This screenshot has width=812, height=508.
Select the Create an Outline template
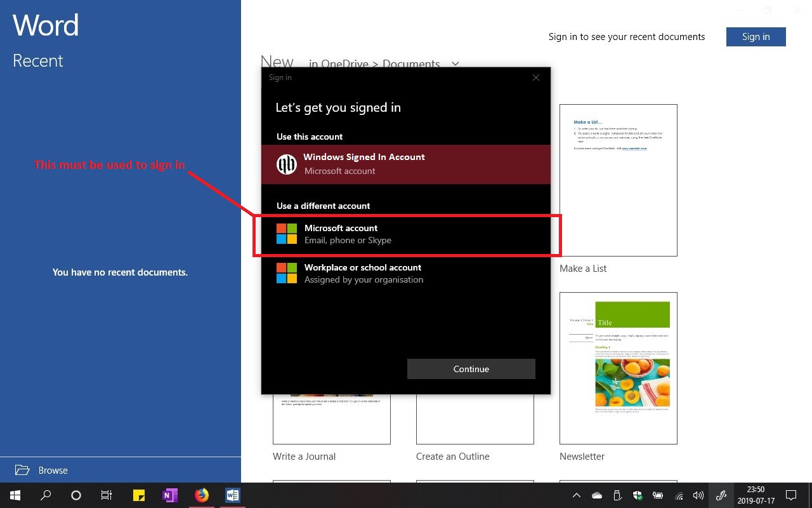point(475,419)
